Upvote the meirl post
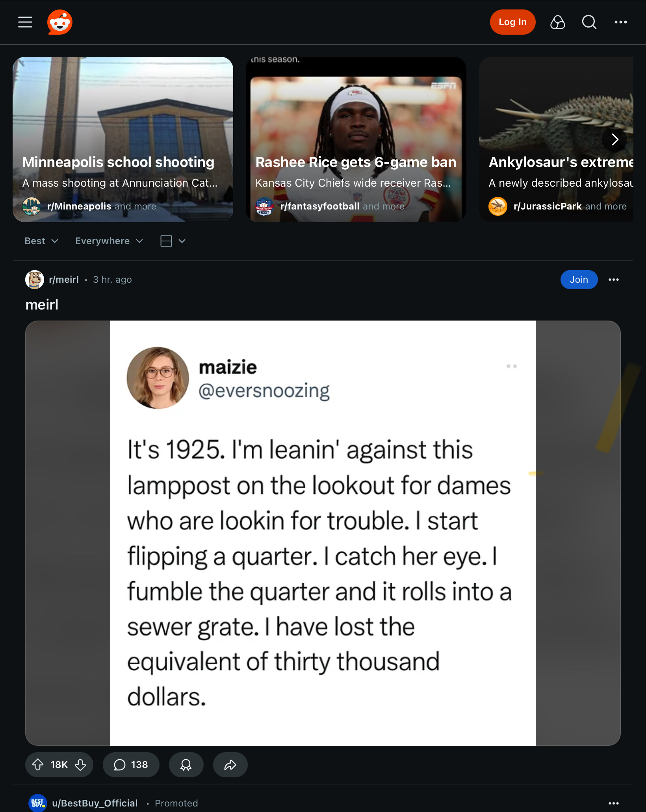Image resolution: width=646 pixels, height=812 pixels. [38, 765]
